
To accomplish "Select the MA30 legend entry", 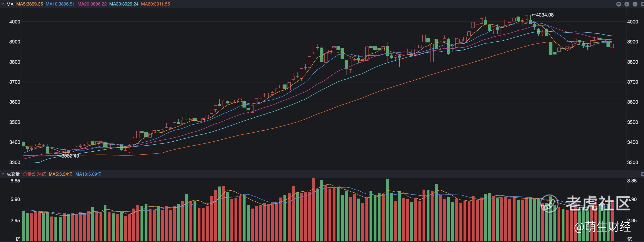I will (x=124, y=4).
